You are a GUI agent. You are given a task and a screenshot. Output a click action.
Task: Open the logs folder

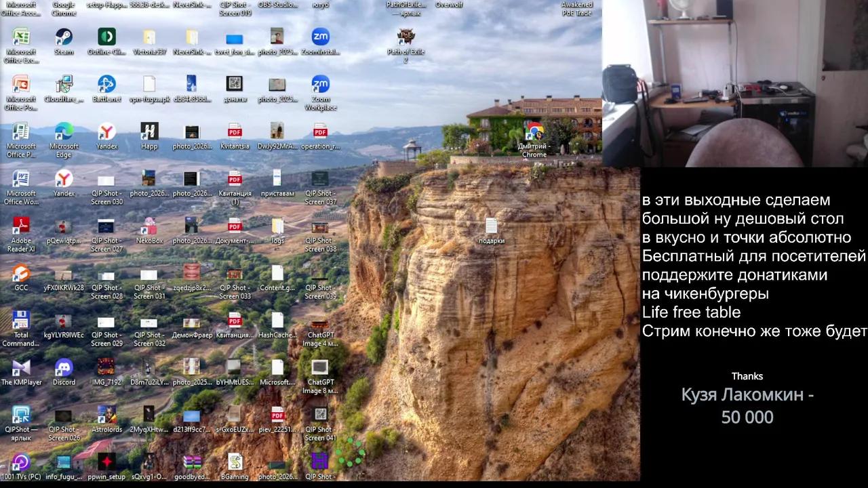tap(277, 231)
